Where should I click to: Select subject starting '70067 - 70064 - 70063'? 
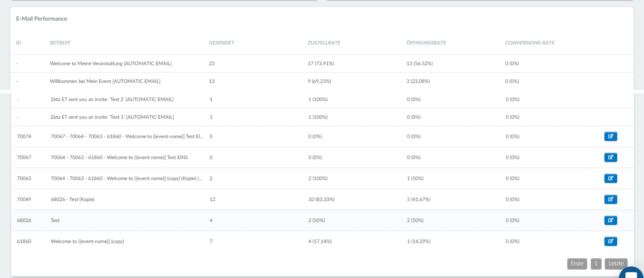[x=127, y=136]
